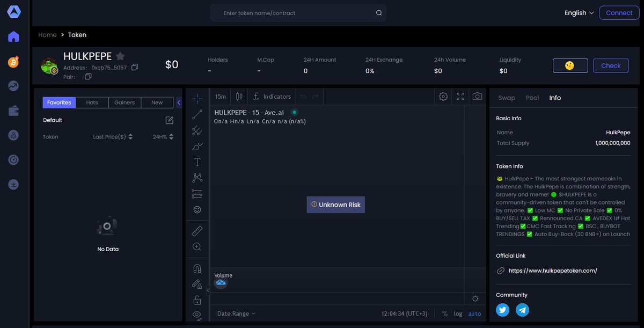Toggle magnet mode on chart
The image size is (644, 328).
click(197, 268)
